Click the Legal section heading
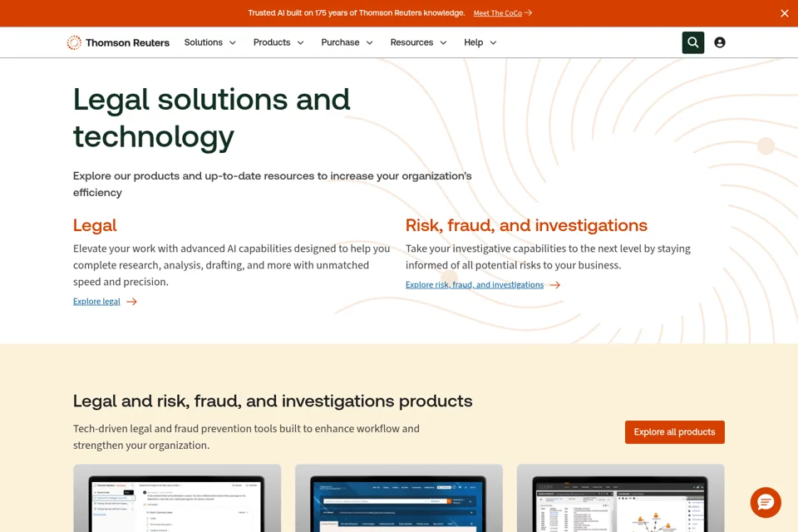 pyautogui.click(x=95, y=225)
